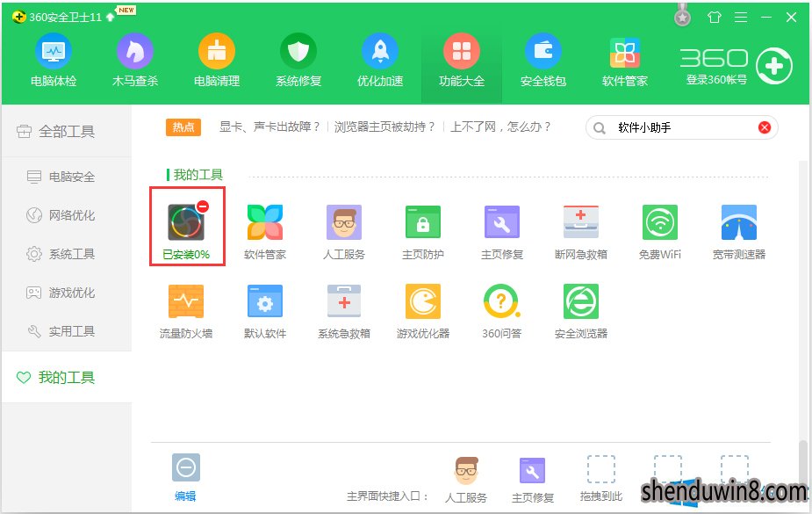
Task: Click the medal icon in title bar
Action: 682,17
